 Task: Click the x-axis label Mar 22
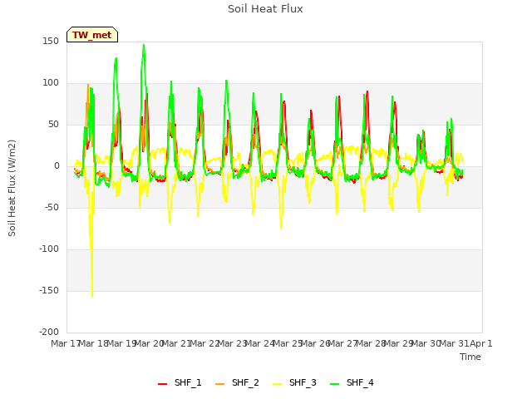pyautogui.click(x=204, y=343)
